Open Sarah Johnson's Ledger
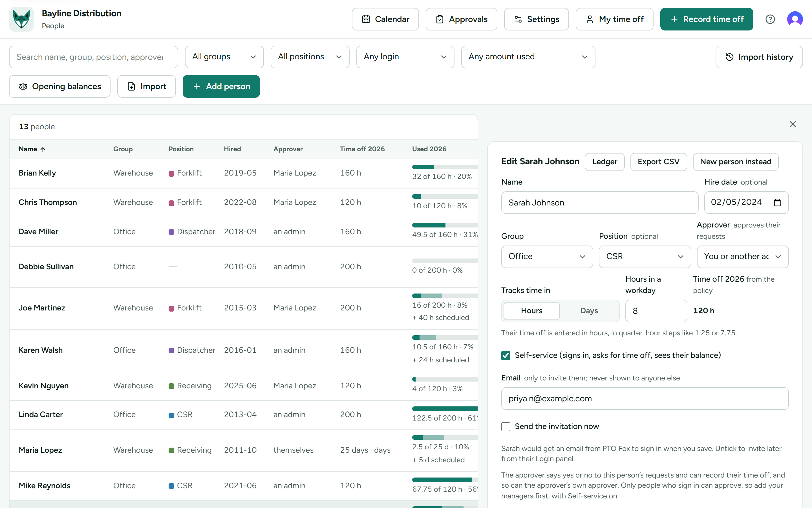 [605, 162]
